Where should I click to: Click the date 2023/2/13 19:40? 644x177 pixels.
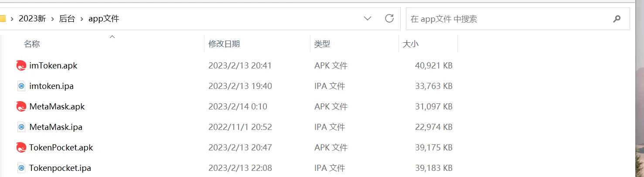240,86
